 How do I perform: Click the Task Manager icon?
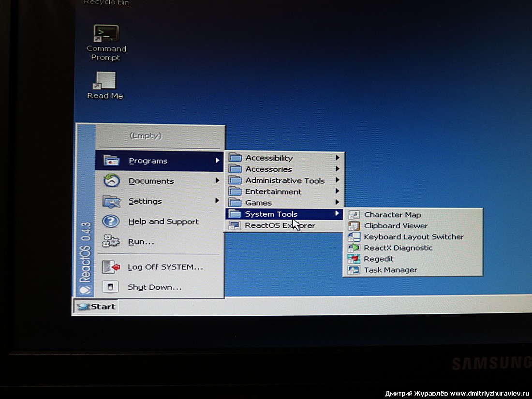coord(354,270)
